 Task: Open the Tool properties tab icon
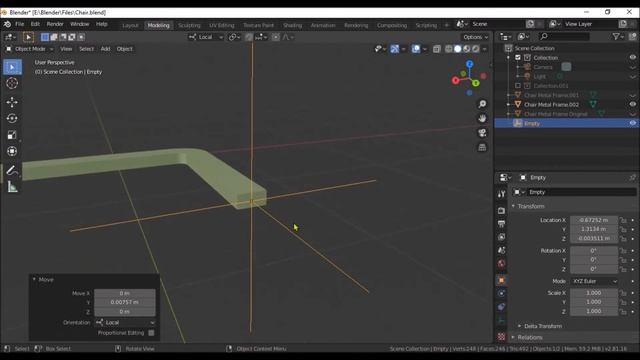[x=501, y=194]
